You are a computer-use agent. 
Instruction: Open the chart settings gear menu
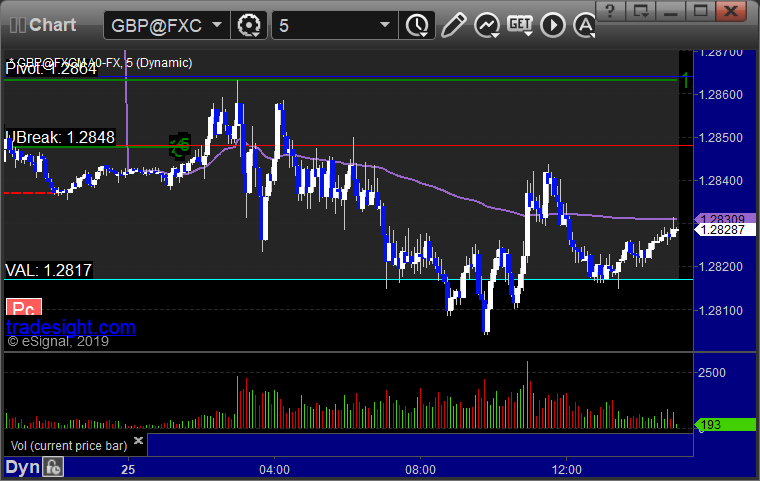(x=249, y=25)
